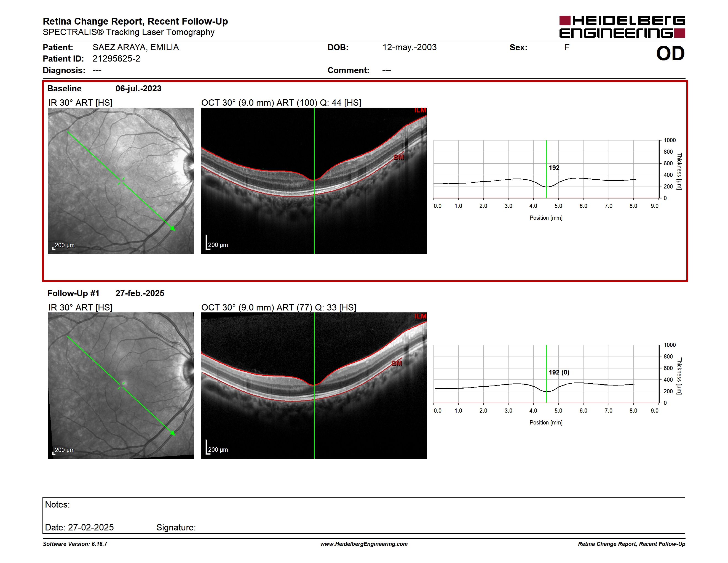Click the Signature label
The height and width of the screenshot is (563, 728).
pos(176,528)
